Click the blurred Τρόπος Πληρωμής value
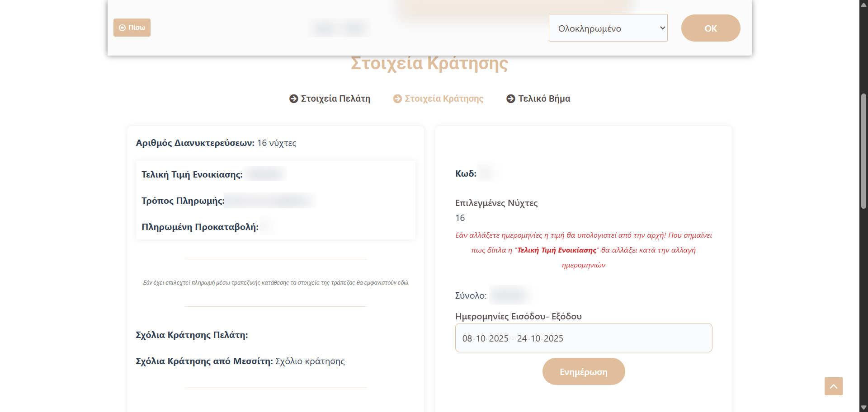868x412 pixels. 270,200
